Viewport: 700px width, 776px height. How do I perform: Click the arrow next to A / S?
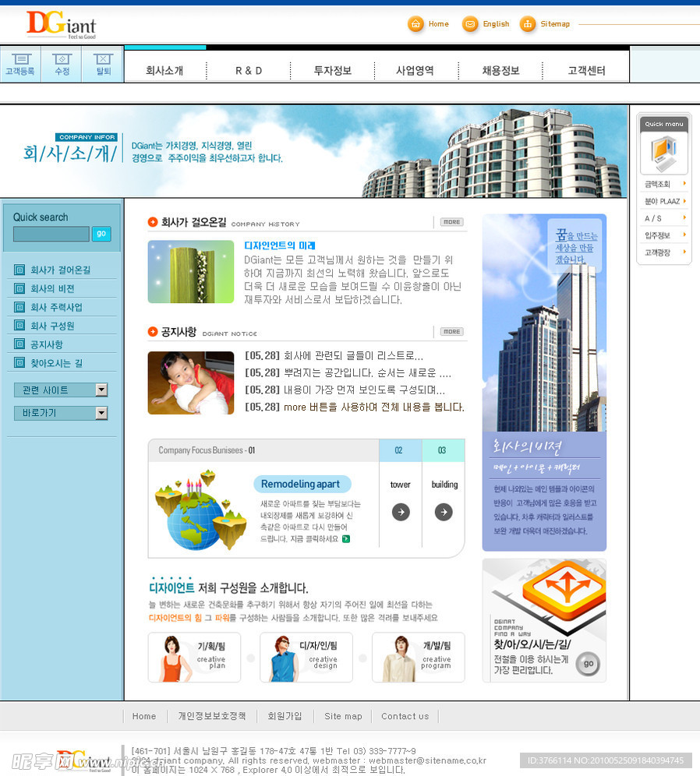click(x=684, y=217)
